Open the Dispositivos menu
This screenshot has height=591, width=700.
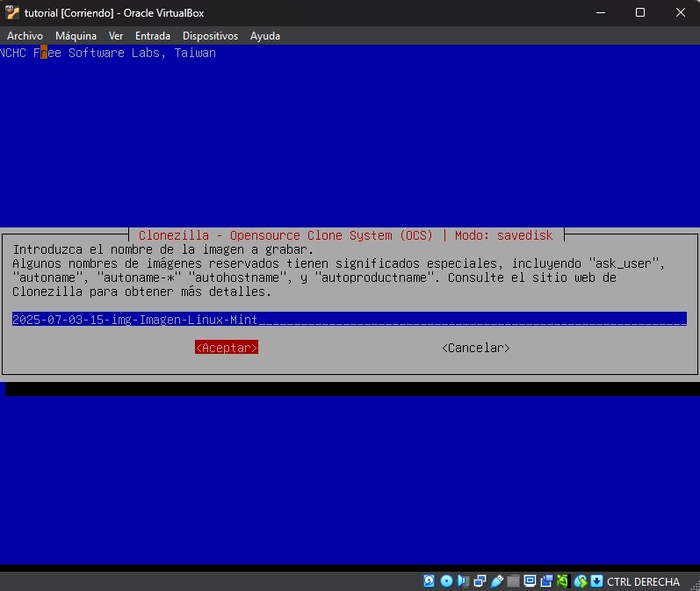click(210, 36)
